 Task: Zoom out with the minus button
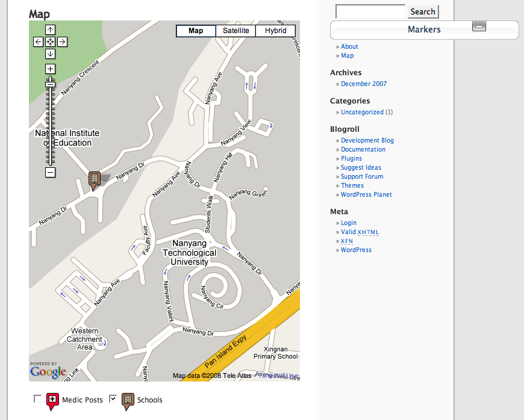50,172
